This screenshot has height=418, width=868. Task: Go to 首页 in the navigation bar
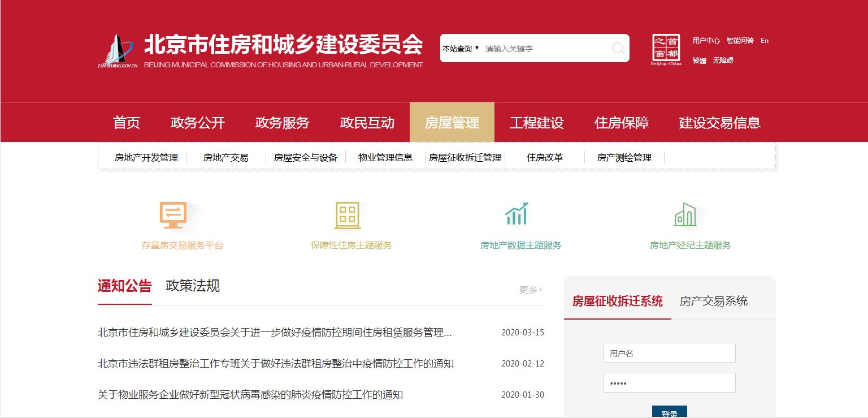(x=127, y=123)
